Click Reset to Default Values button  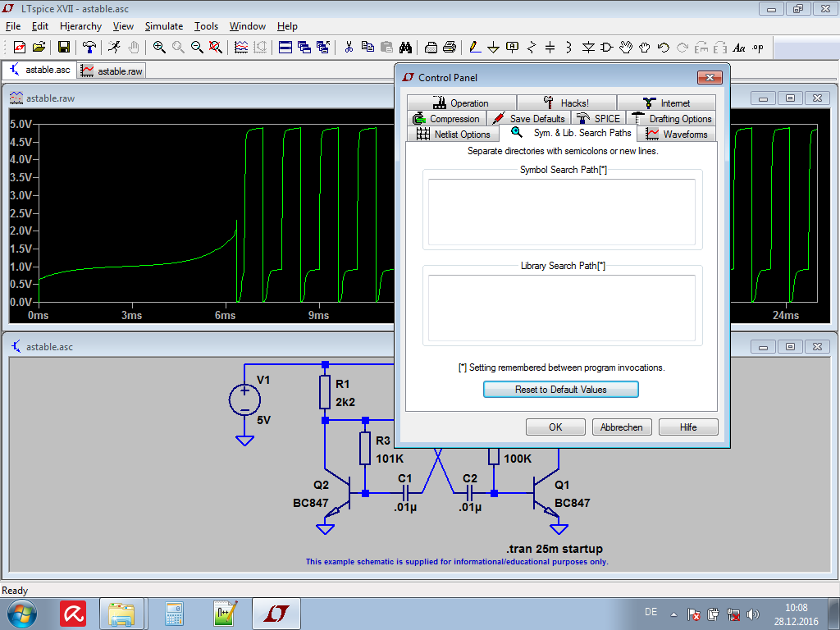[x=561, y=390]
